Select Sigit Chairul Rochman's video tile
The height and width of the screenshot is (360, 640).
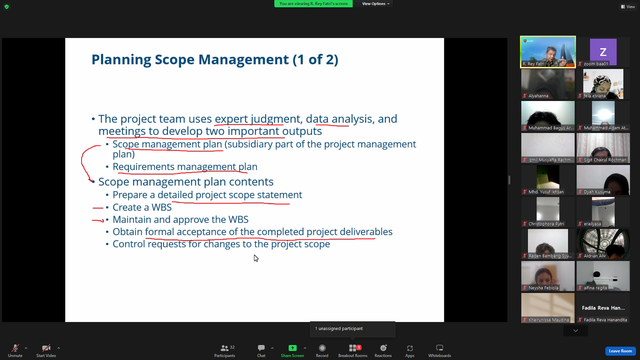[x=603, y=148]
